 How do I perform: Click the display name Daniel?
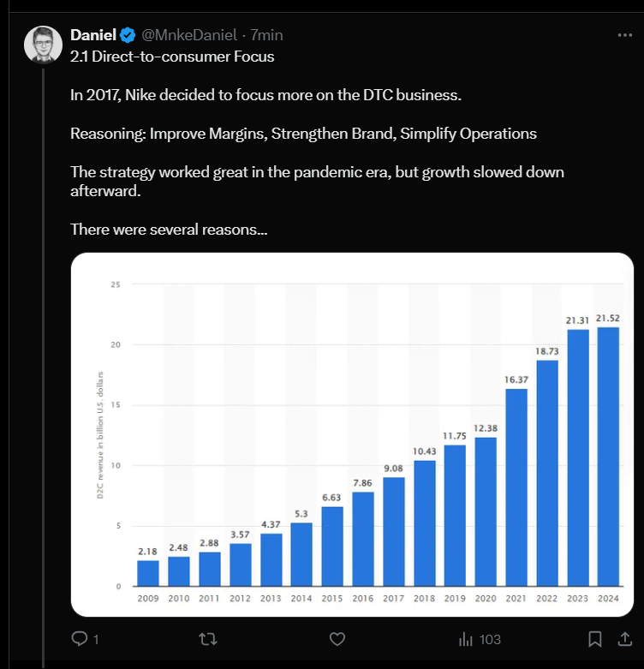93,35
